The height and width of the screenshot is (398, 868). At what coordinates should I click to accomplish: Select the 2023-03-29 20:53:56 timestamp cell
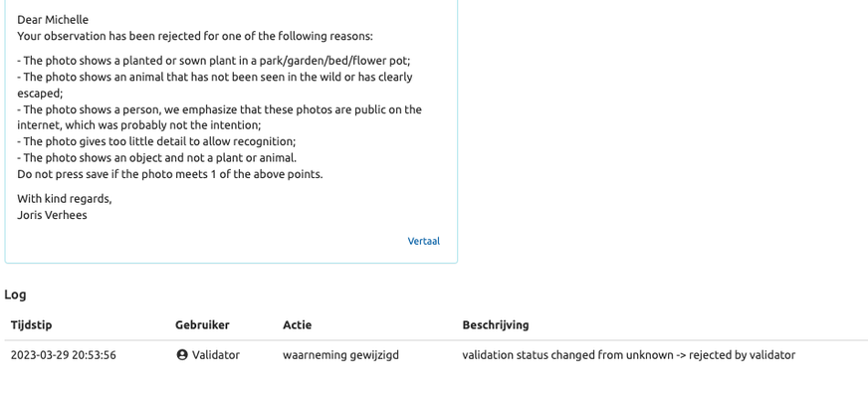pyautogui.click(x=64, y=355)
